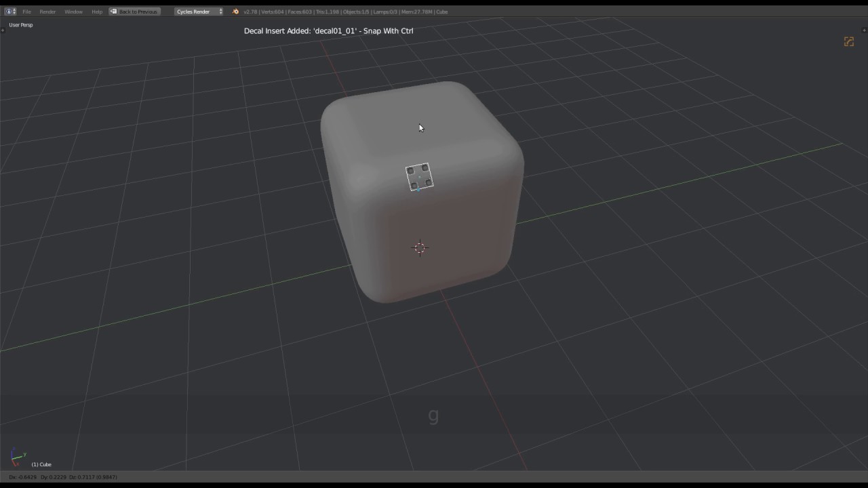This screenshot has height=488, width=868.
Task: Open the Render menu
Action: pyautogui.click(x=47, y=12)
